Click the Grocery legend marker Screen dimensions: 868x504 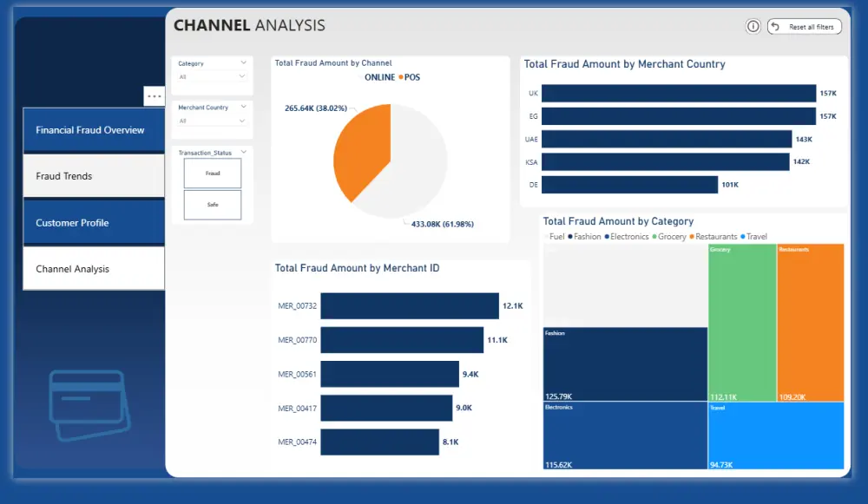(x=654, y=237)
